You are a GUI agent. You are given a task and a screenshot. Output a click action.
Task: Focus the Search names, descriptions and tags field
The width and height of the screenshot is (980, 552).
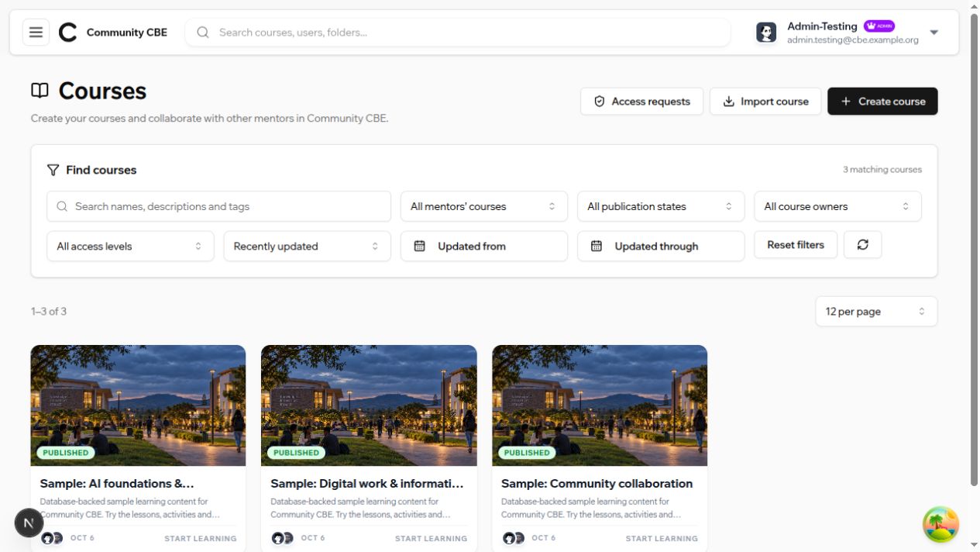pos(218,206)
